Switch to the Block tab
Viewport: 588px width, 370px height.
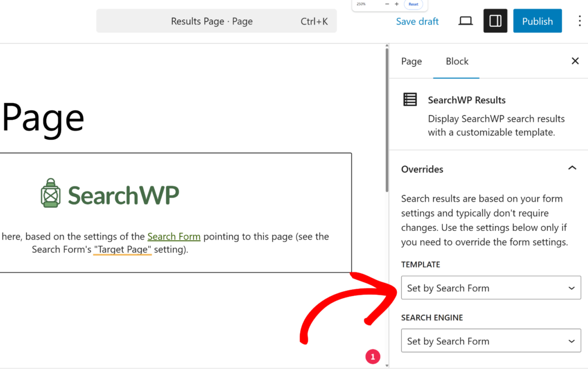coord(457,61)
